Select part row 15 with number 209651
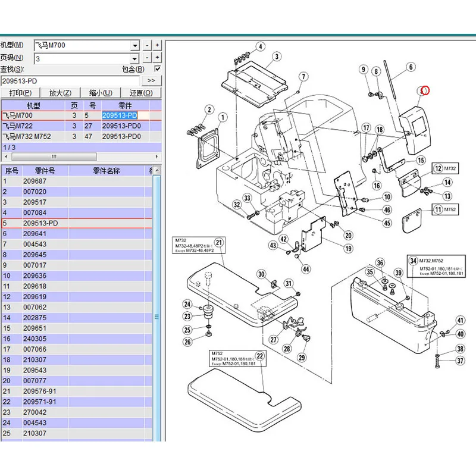Screen dimensions: 476x476 (77, 328)
